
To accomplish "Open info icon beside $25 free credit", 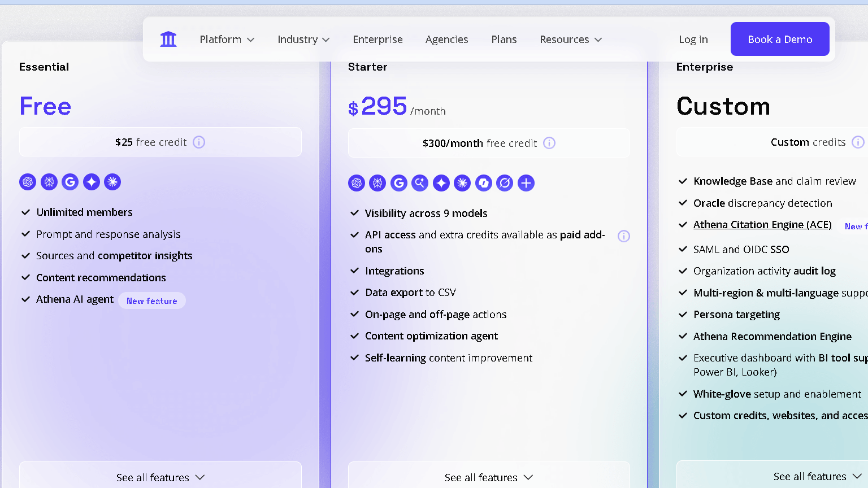I will pos(199,142).
